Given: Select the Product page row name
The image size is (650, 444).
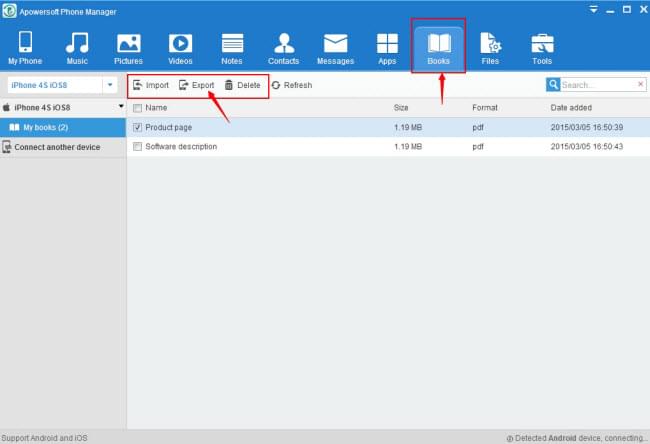Looking at the screenshot, I should [169, 127].
